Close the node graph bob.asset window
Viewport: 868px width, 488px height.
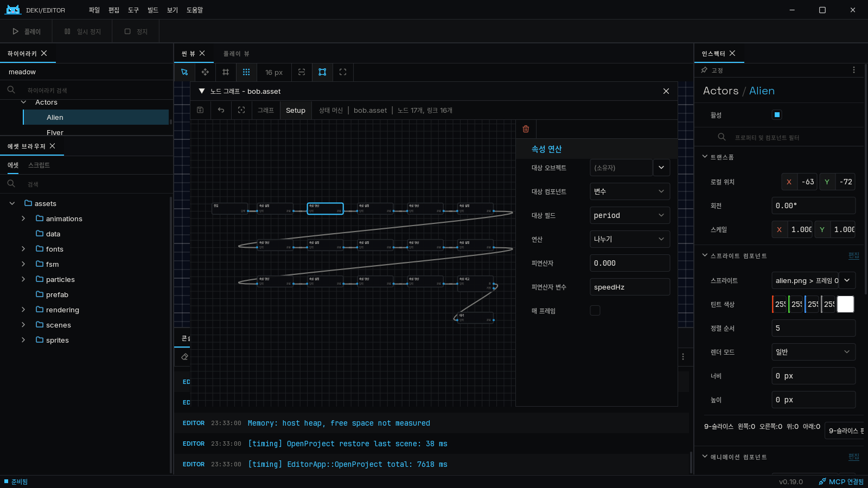(666, 91)
